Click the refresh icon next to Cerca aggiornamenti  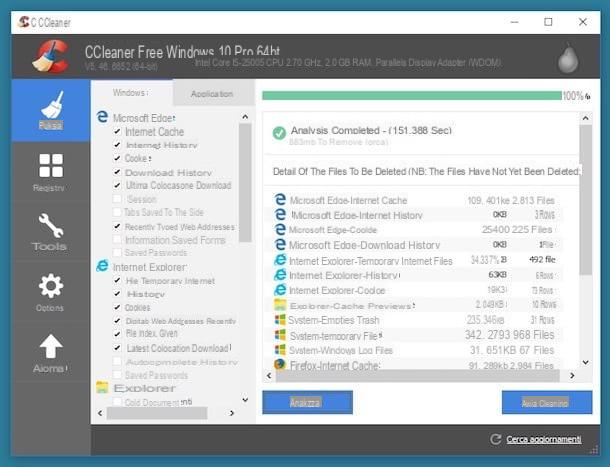[495, 439]
